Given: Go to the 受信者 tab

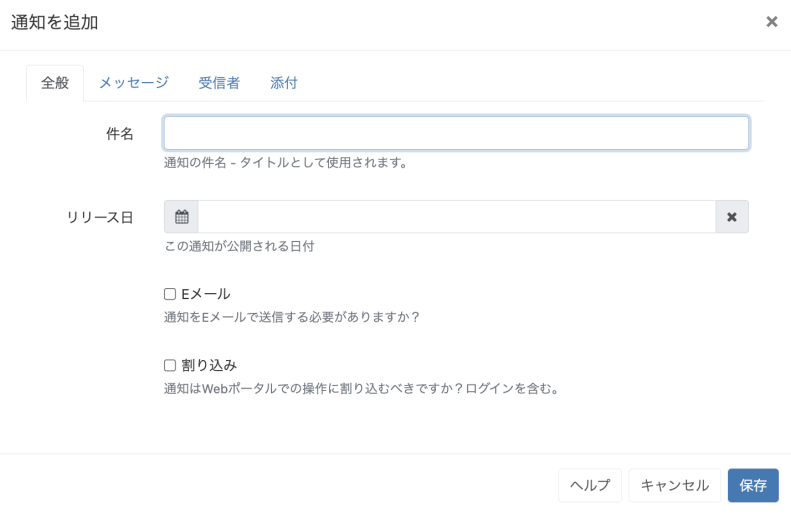Looking at the screenshot, I should tap(219, 83).
